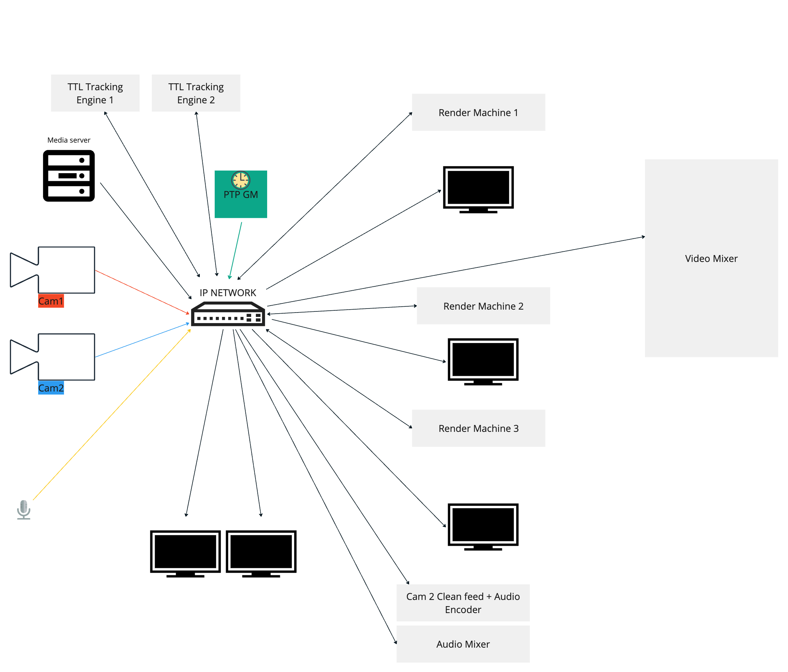Click the Media server rack icon
This screenshot has width=788, height=672.
click(x=69, y=176)
